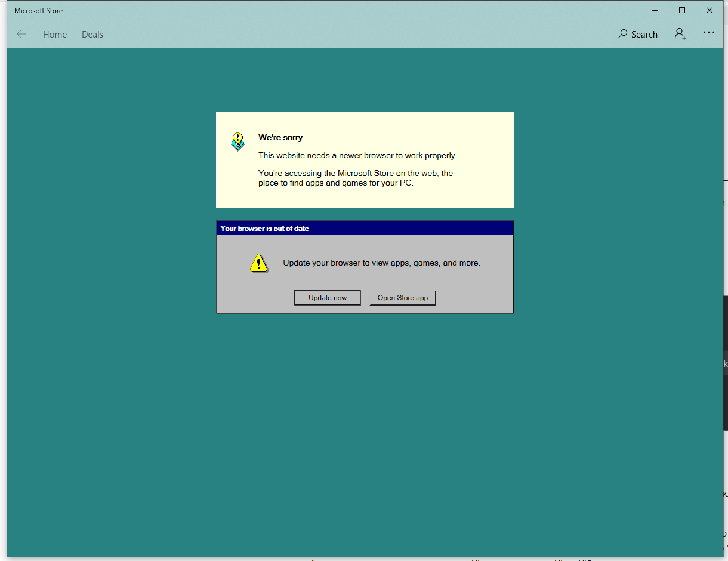This screenshot has height=561, width=728.
Task: Close the Microsoft Store window
Action: pos(710,11)
